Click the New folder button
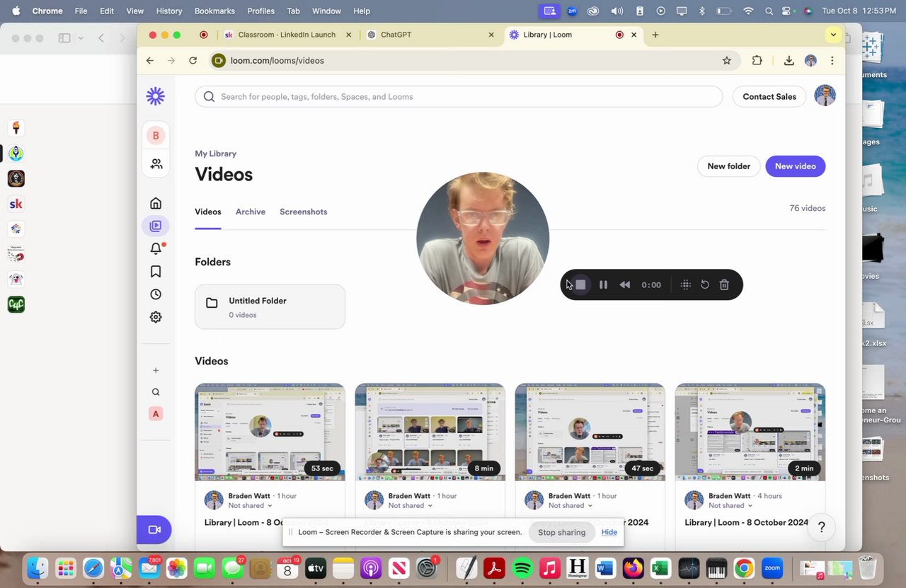This screenshot has width=906, height=588. click(728, 166)
